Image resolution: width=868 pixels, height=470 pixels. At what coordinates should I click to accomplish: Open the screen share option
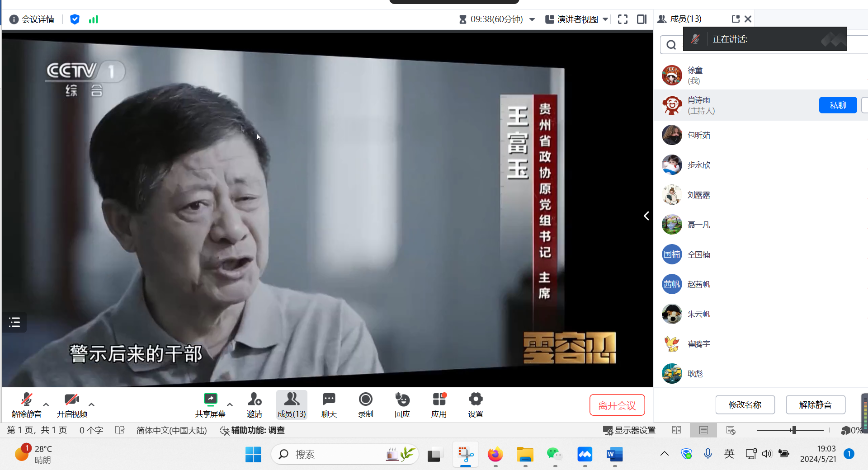pos(210,404)
